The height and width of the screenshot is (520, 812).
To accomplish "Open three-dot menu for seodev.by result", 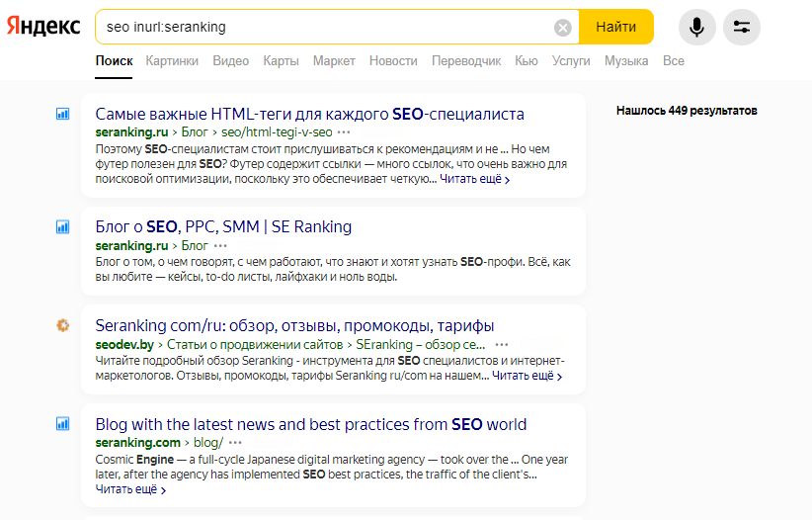I will pyautogui.click(x=502, y=344).
